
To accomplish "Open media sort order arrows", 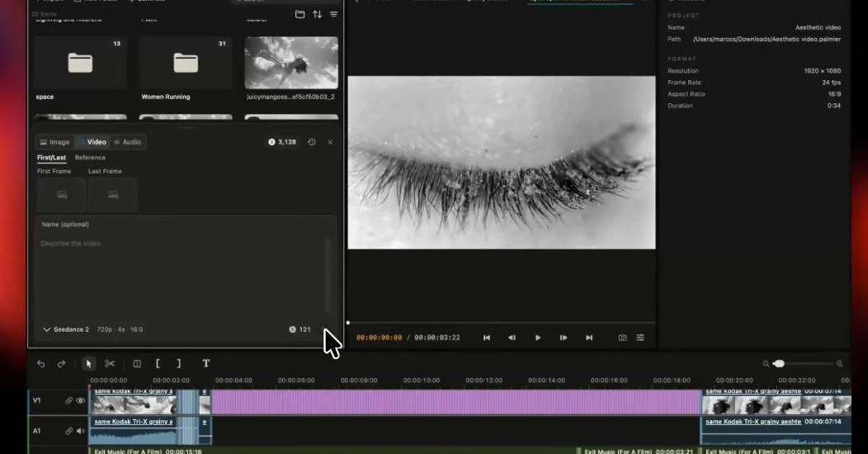I will pyautogui.click(x=317, y=14).
